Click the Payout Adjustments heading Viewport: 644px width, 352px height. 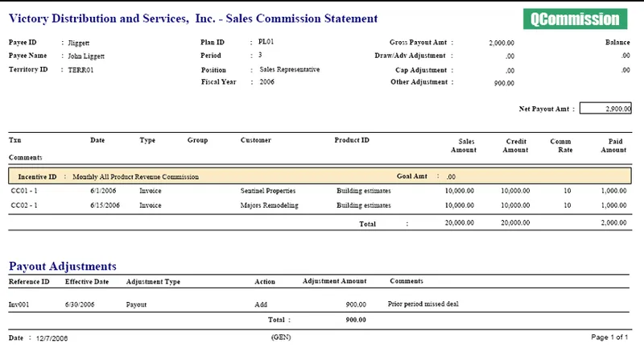click(63, 266)
